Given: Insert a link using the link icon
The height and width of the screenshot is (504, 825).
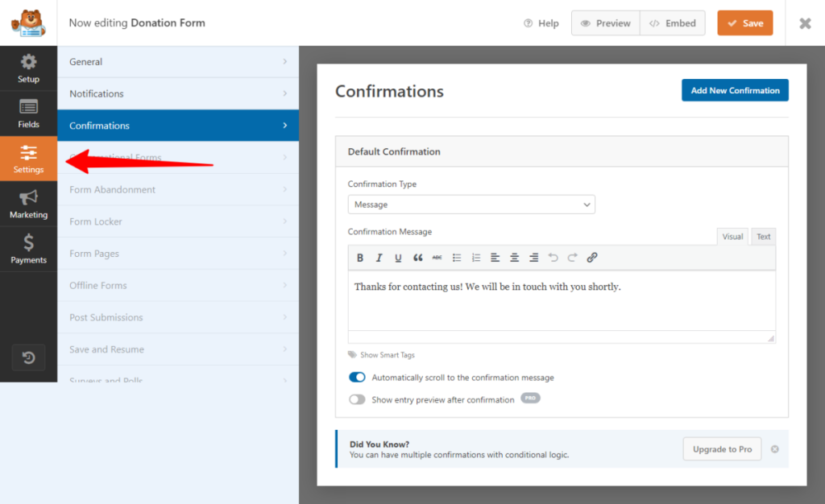Looking at the screenshot, I should (592, 258).
